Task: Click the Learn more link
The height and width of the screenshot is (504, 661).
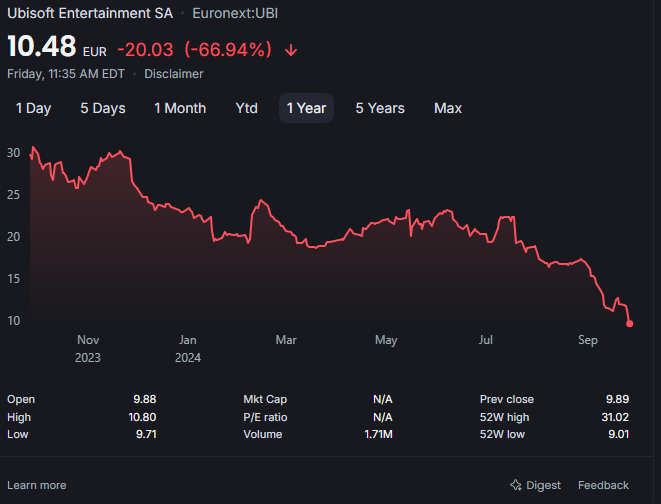Action: pos(37,485)
